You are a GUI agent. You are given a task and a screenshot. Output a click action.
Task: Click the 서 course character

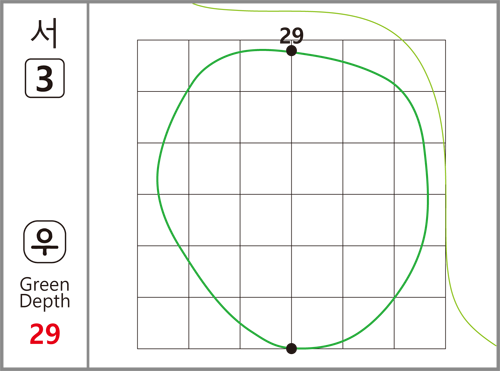[x=45, y=33]
